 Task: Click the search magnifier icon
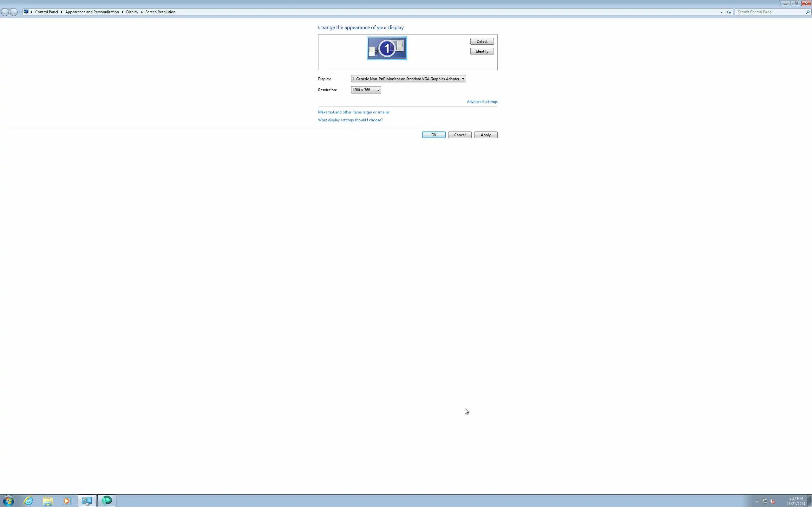point(807,12)
